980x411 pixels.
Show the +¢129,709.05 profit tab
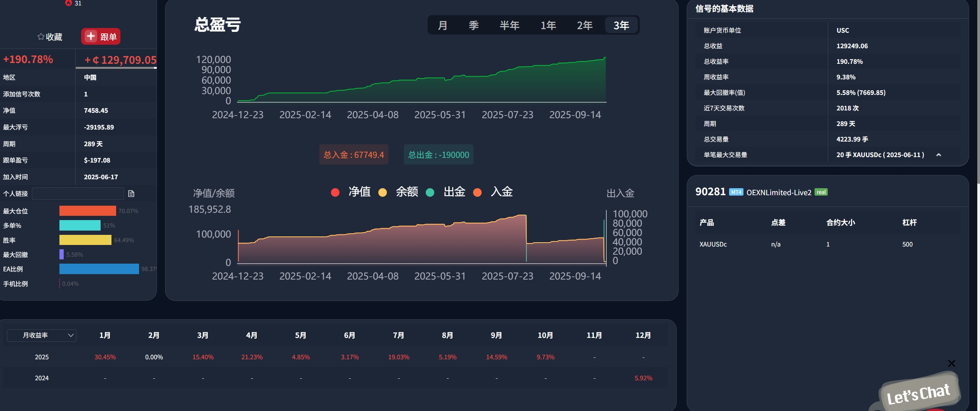(x=120, y=60)
